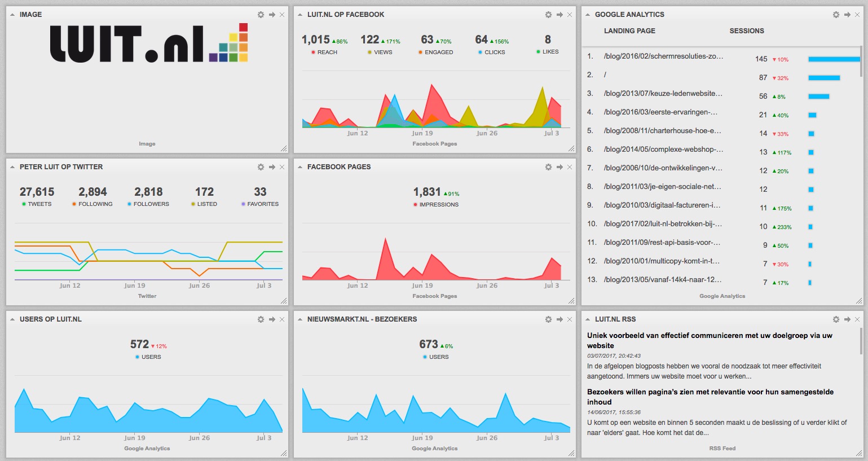Click arrow icon on Luit.nl op Facebook widget
Screen dimensions: 868x461
559,15
